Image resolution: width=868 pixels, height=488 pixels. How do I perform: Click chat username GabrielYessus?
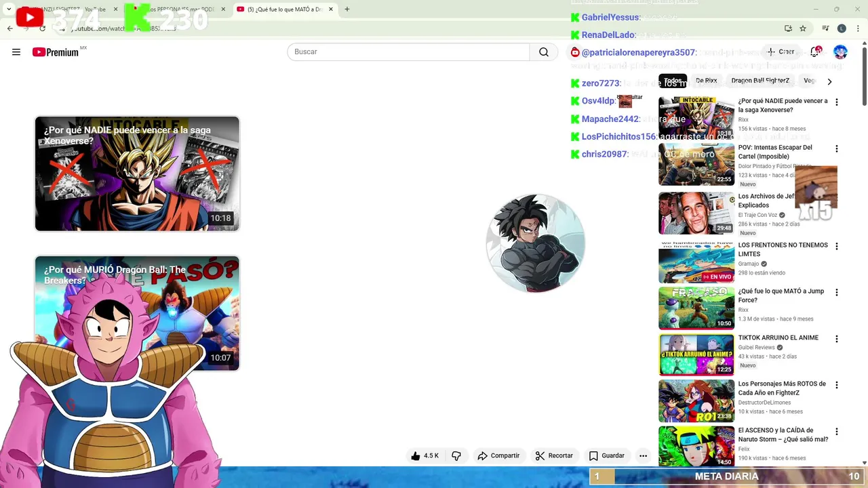(610, 17)
